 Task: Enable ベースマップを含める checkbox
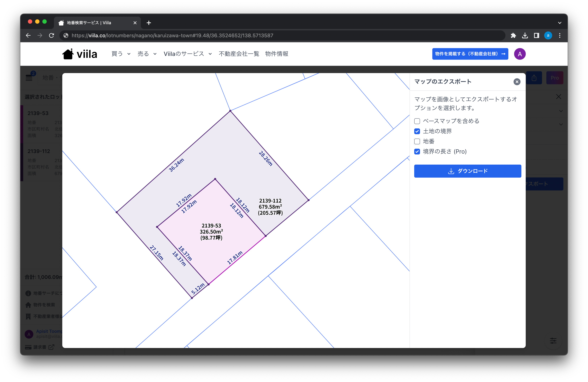coord(417,121)
